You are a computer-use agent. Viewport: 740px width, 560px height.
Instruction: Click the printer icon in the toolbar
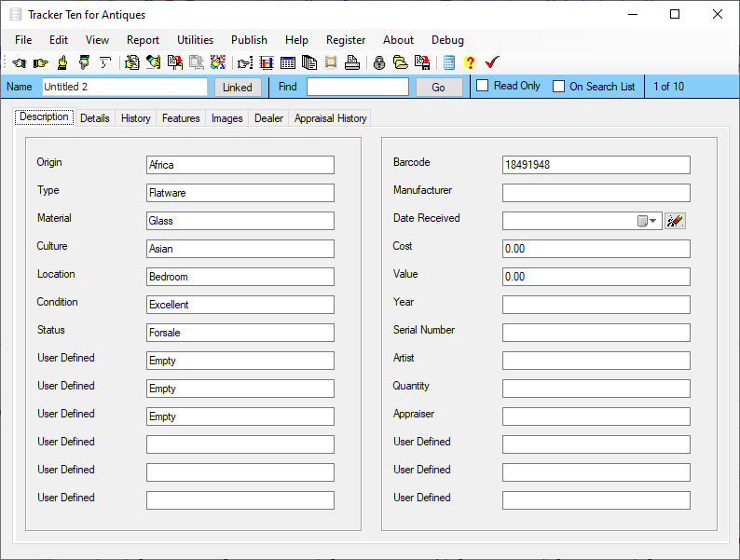coord(352,62)
